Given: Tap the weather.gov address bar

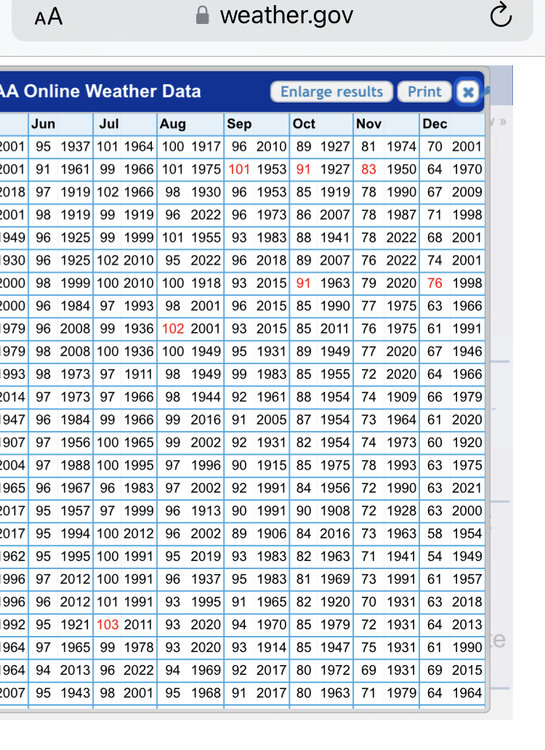Looking at the screenshot, I should click(273, 18).
